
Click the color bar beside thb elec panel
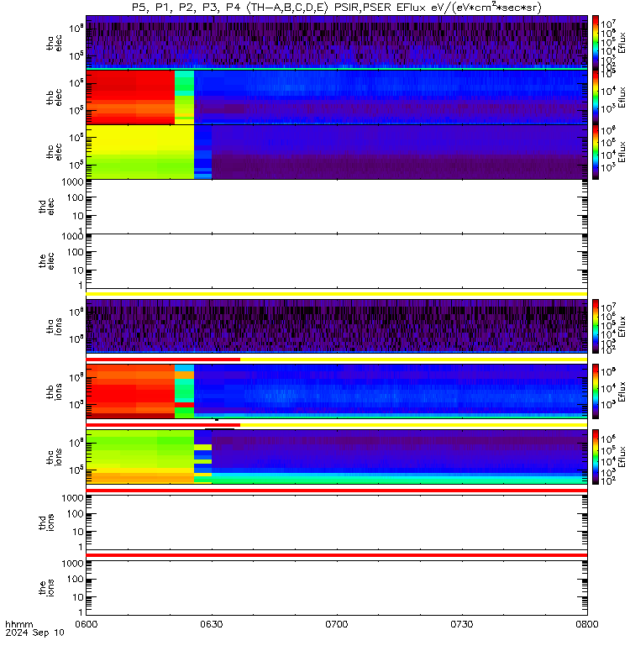click(596, 97)
